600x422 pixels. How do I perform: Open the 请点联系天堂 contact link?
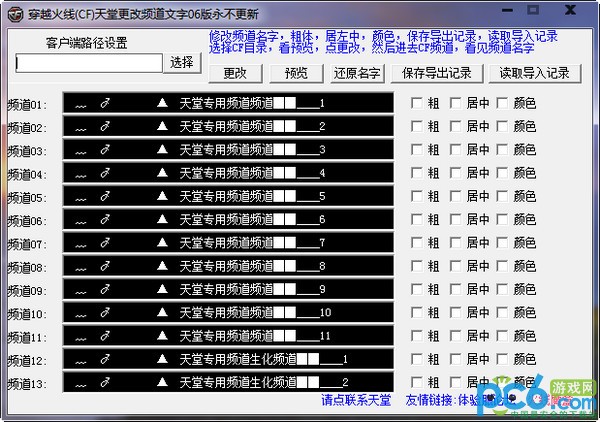coord(356,400)
